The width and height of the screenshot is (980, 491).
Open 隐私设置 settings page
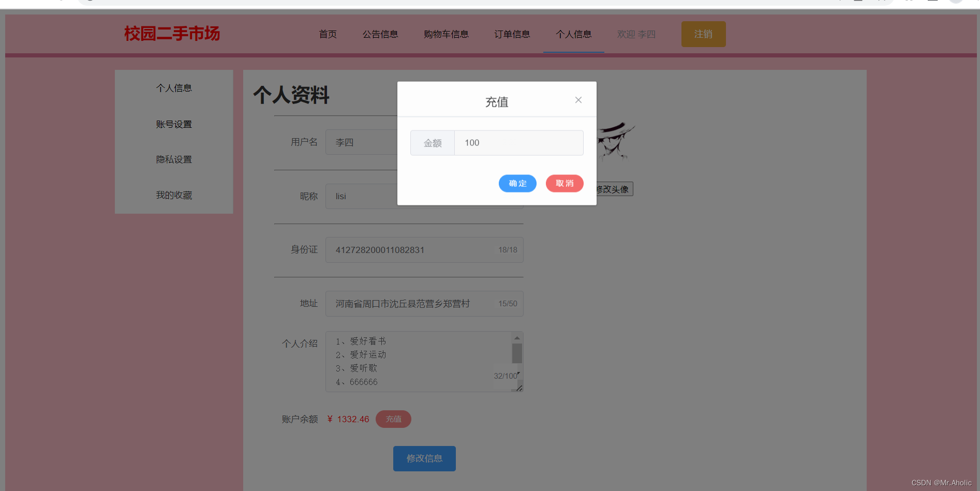174,159
